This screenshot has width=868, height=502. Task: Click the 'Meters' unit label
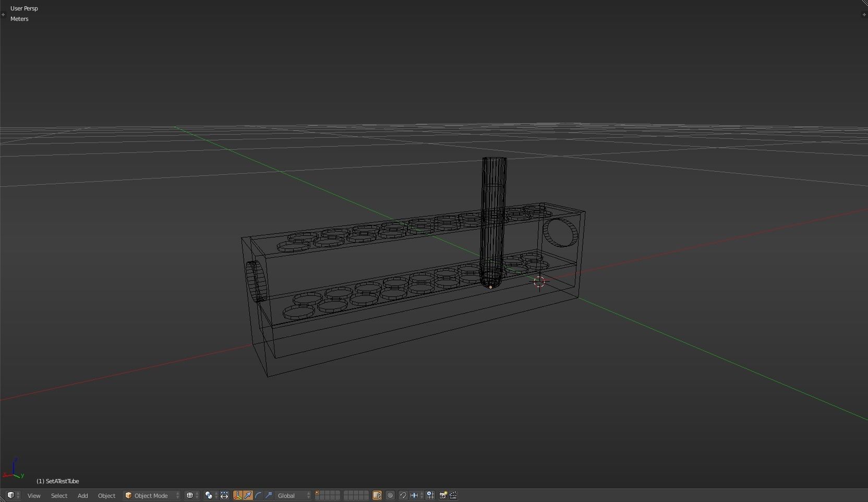coord(19,19)
